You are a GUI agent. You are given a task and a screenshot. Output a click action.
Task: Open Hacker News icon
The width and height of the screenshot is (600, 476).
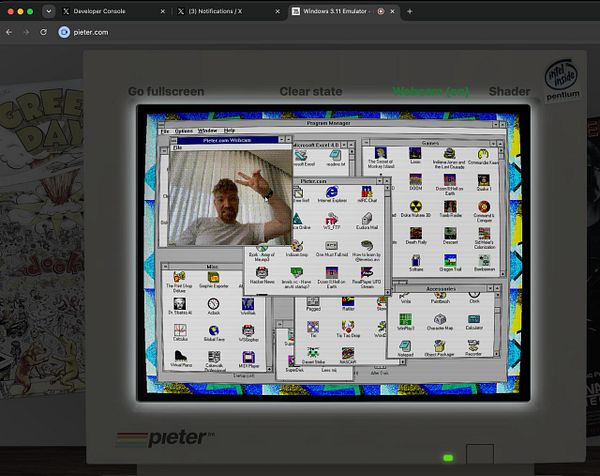coord(262,275)
